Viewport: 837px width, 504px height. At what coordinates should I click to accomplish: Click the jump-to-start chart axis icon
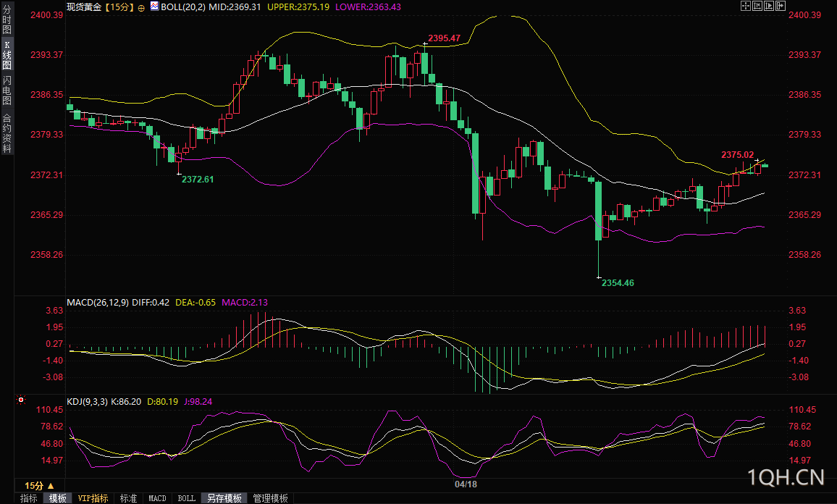[757, 6]
